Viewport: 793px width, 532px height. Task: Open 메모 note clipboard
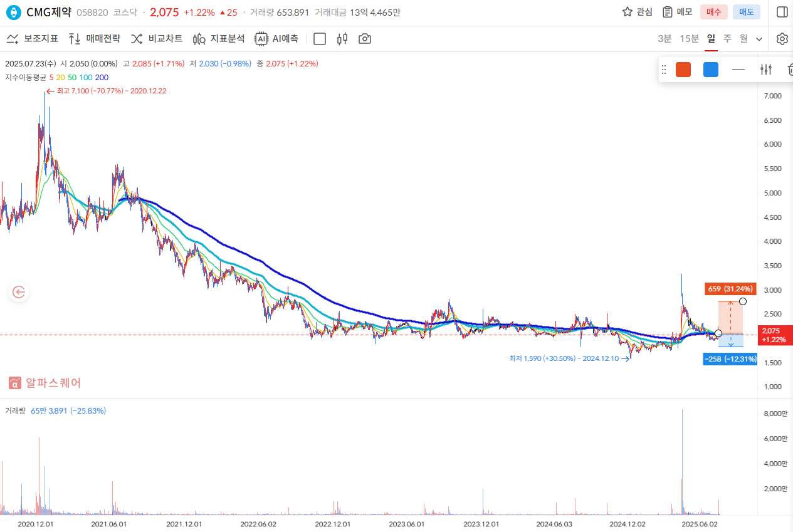pyautogui.click(x=678, y=12)
